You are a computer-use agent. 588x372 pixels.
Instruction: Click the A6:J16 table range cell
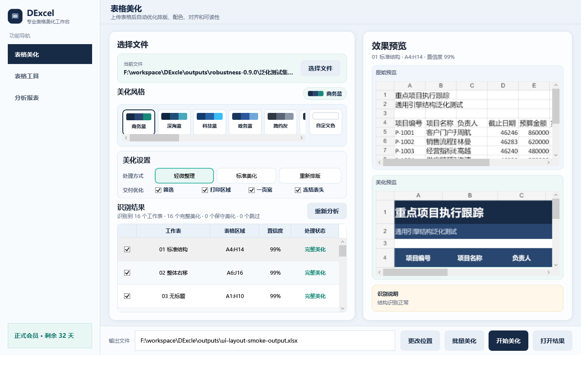(x=235, y=273)
